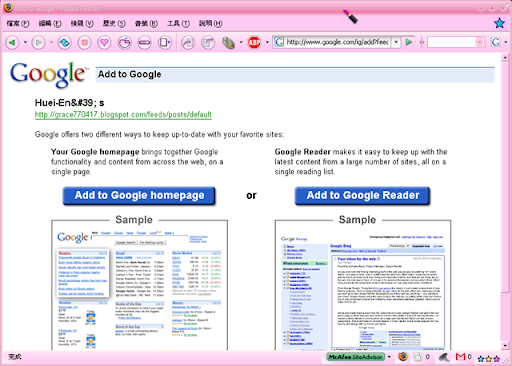Screen dimensions: 512x366
Task: Click the Add to Google homepage button
Action: 139,196
